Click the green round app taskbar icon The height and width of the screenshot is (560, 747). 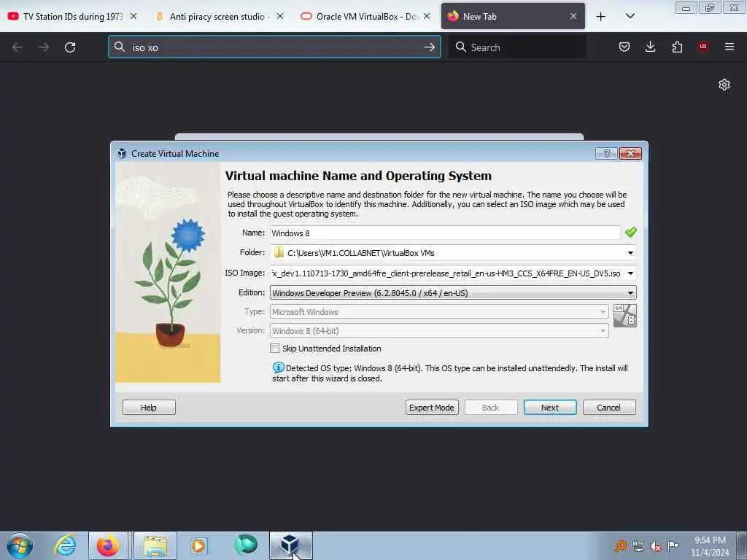[246, 545]
